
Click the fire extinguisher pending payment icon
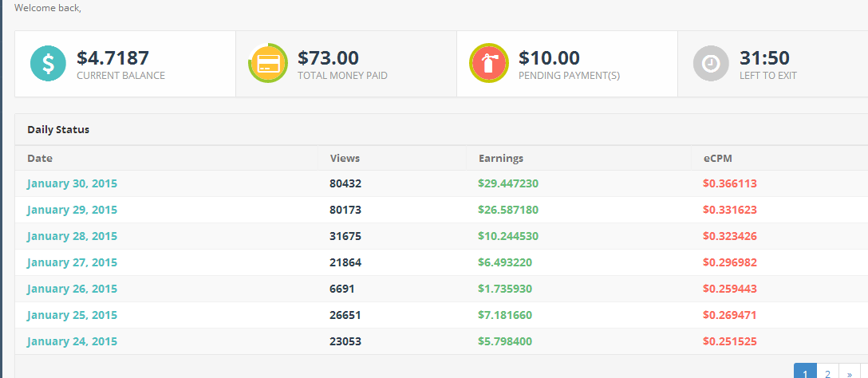point(489,64)
